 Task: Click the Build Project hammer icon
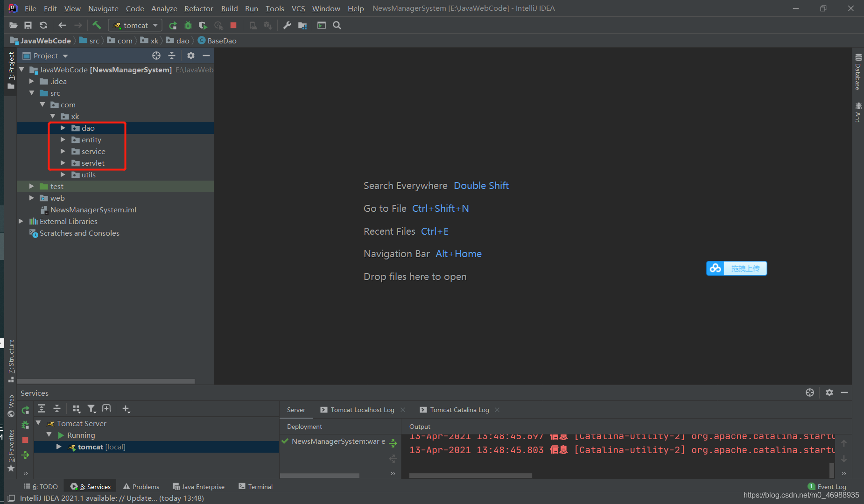pos(97,25)
